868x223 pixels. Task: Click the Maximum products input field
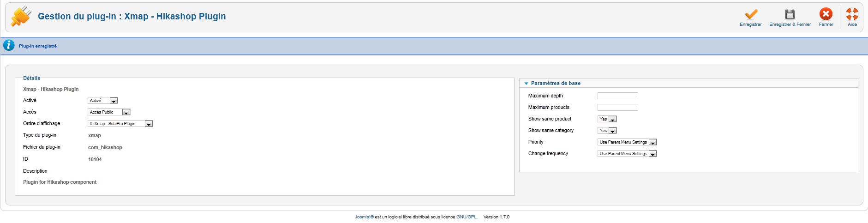pos(618,108)
